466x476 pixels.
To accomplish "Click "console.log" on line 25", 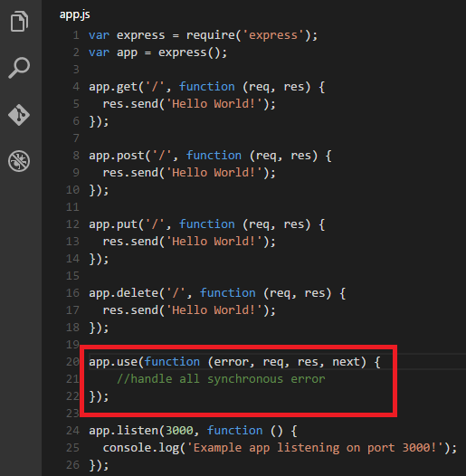I will pos(141,448).
